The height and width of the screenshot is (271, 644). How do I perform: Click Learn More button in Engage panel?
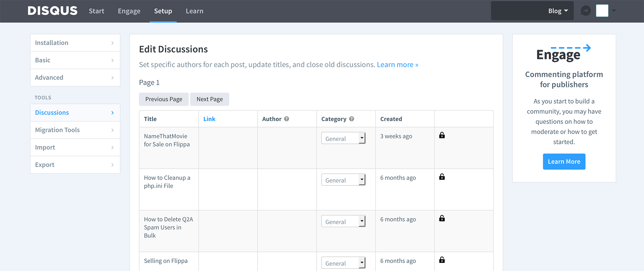click(x=564, y=162)
